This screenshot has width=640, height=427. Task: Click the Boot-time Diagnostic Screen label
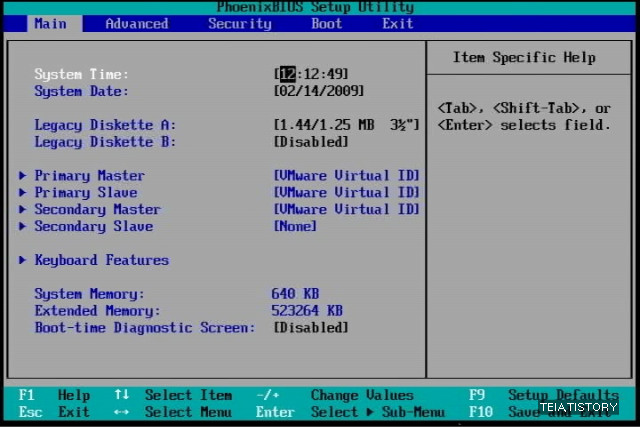[x=145, y=327]
